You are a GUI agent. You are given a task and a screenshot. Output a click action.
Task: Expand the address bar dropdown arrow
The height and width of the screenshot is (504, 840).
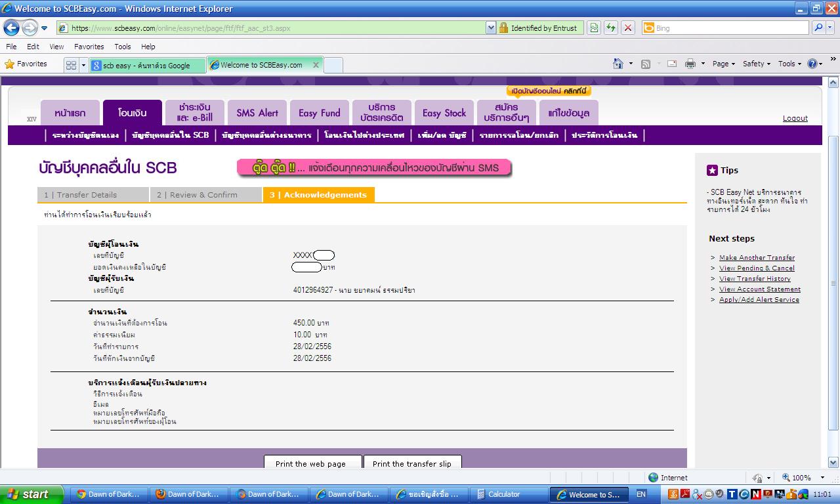490,28
